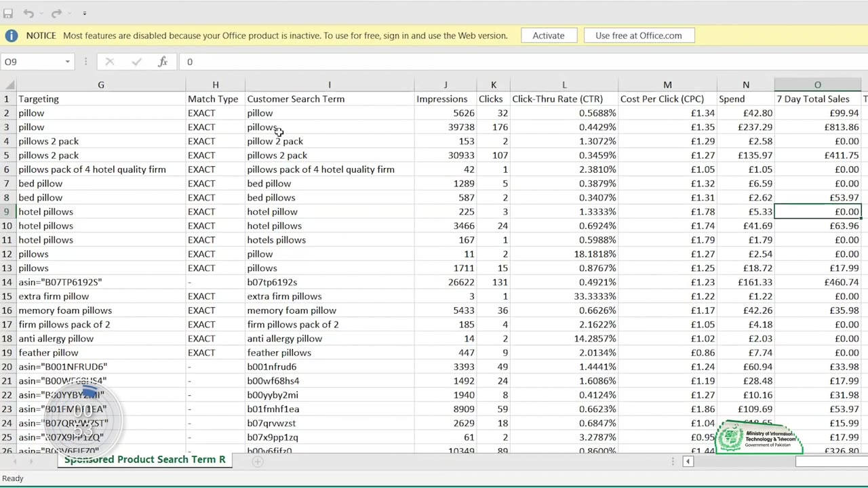Click Cost Per Click (CPC) header cell
Image resolution: width=868 pixels, height=488 pixels.
tap(667, 99)
